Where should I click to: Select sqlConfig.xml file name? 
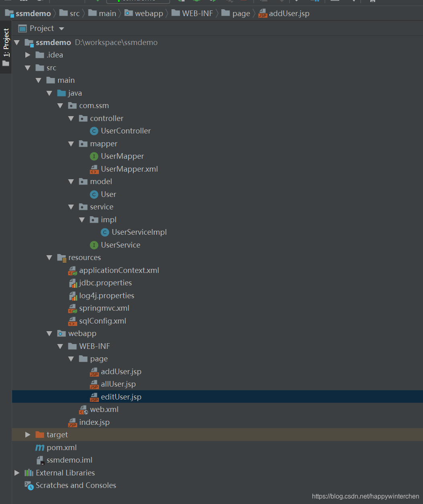click(103, 321)
